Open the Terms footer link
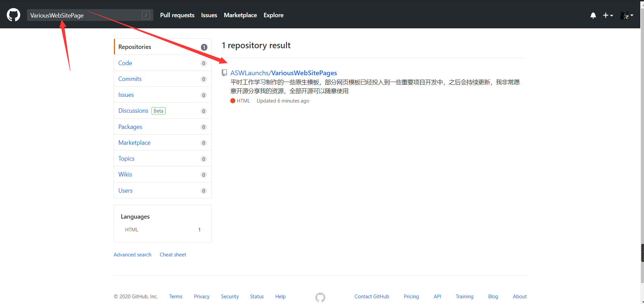Image resolution: width=644 pixels, height=304 pixels. pyautogui.click(x=176, y=297)
